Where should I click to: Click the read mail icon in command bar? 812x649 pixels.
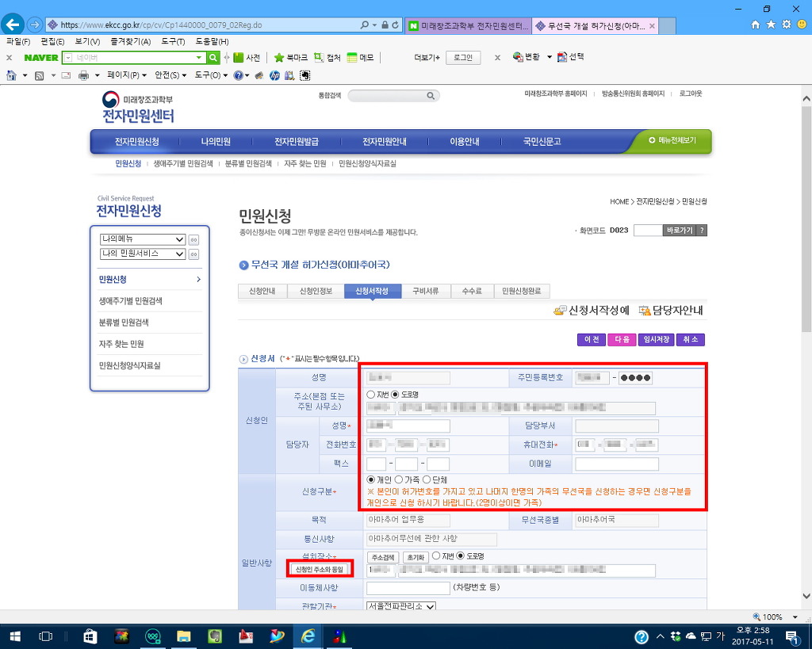click(x=66, y=75)
